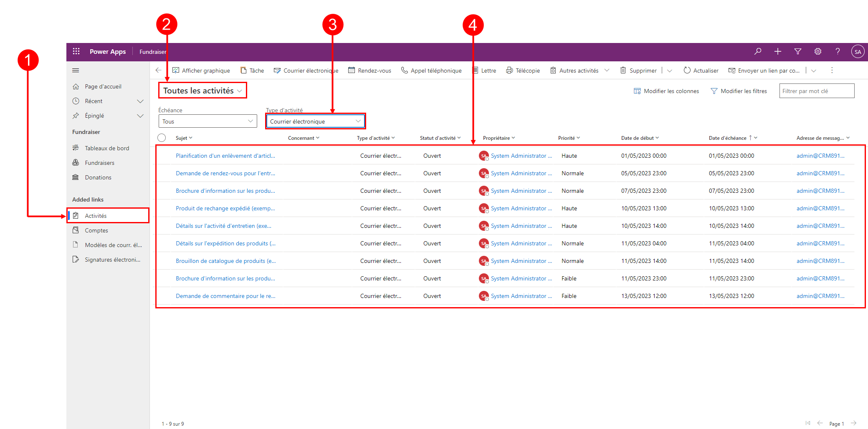868x429 pixels.
Task: Click the plus quick-create icon
Action: click(778, 51)
